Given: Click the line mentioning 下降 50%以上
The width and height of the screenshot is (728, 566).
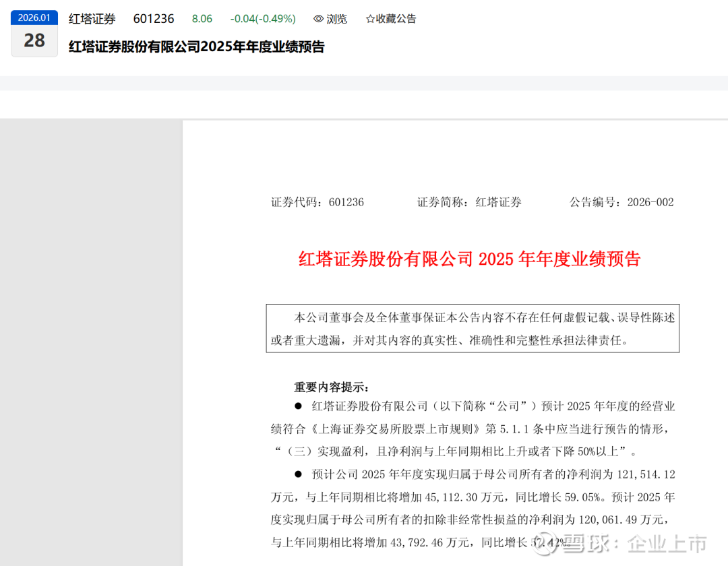Looking at the screenshot, I should click(455, 451).
